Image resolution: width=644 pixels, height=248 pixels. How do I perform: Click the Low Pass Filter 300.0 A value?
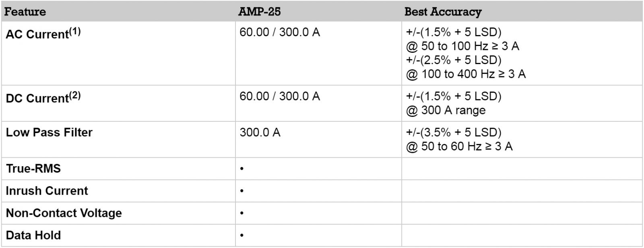260,132
